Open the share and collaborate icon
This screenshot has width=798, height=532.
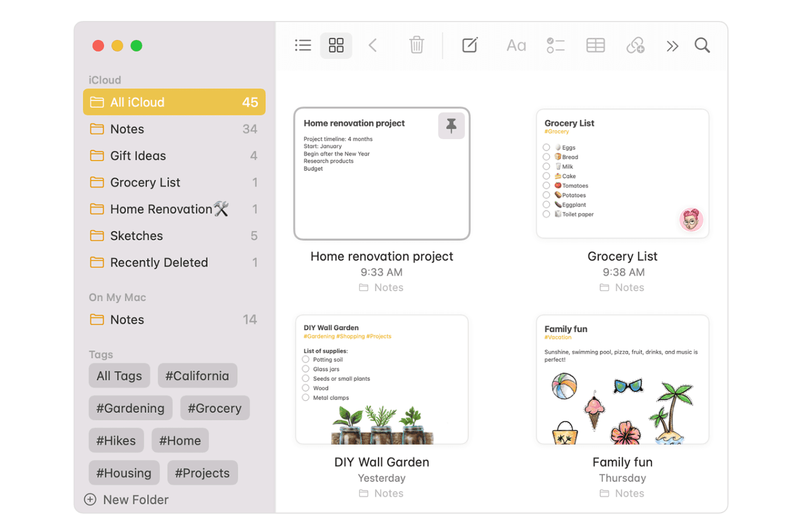635,45
